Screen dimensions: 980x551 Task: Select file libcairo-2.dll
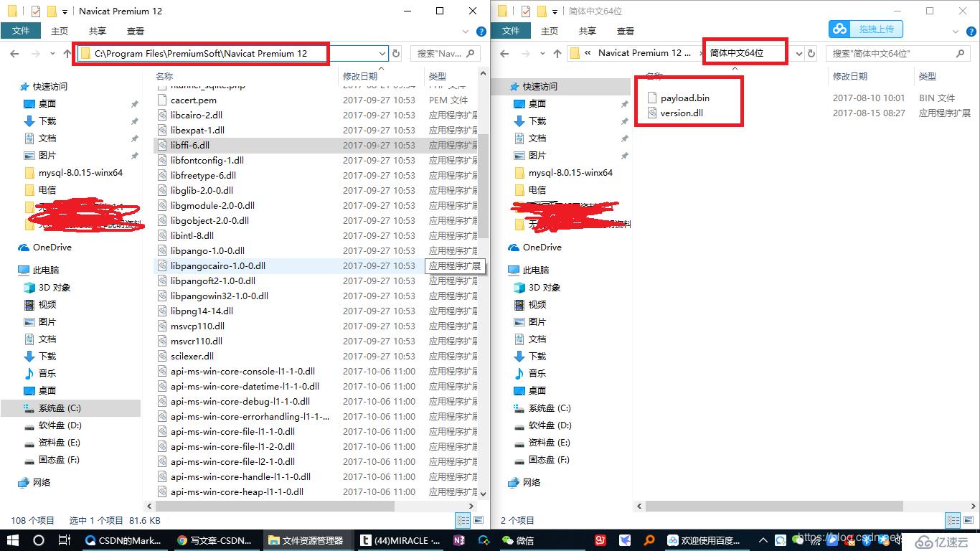[x=196, y=115]
